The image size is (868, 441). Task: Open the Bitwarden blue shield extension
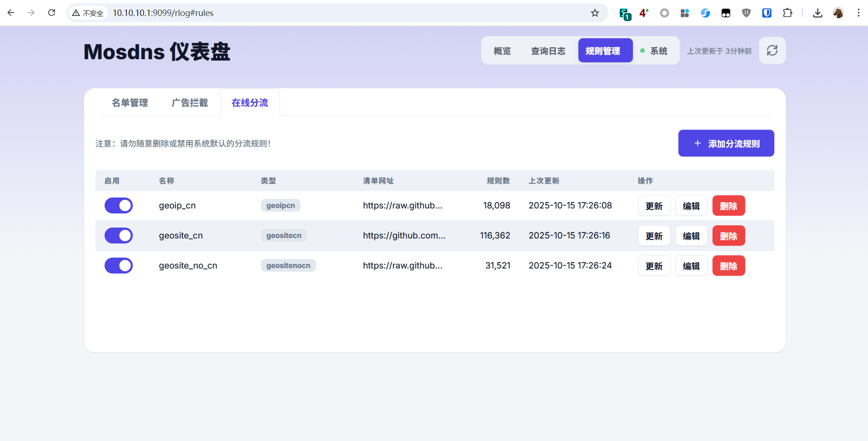pos(767,13)
